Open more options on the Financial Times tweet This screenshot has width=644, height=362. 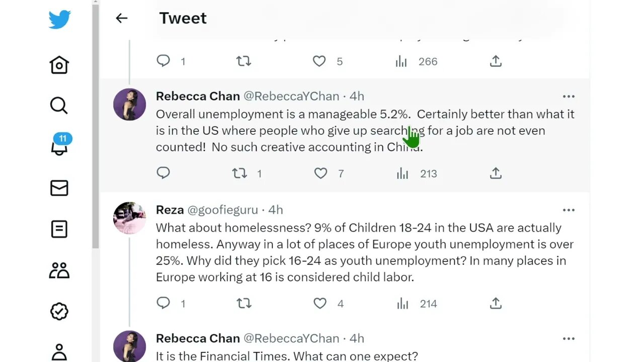[569, 339]
